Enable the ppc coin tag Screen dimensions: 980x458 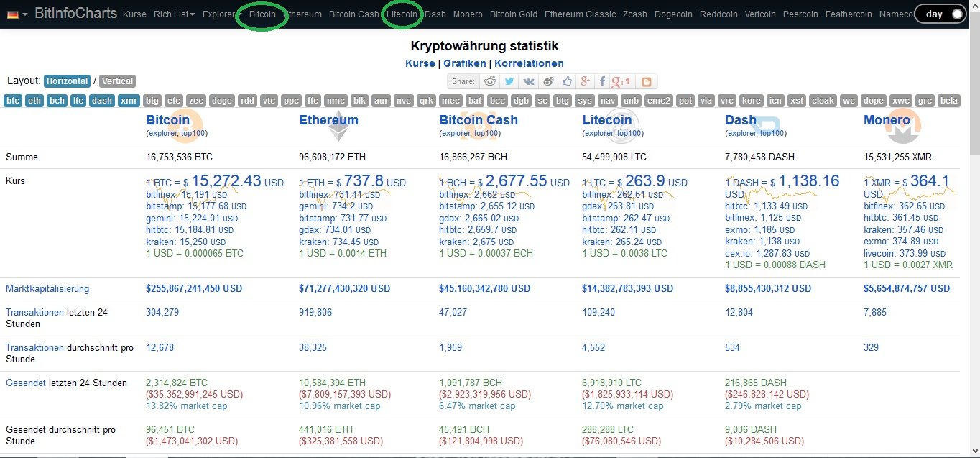point(291,101)
